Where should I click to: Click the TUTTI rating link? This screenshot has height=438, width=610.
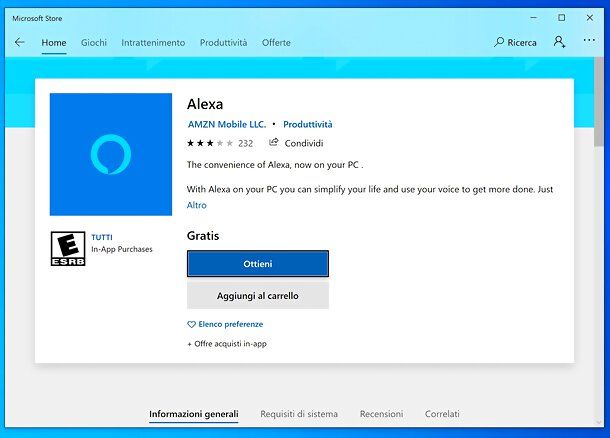tap(102, 237)
